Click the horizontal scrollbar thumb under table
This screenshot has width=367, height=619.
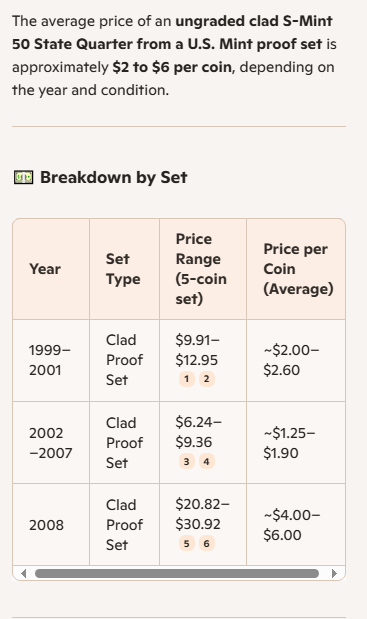click(x=177, y=573)
